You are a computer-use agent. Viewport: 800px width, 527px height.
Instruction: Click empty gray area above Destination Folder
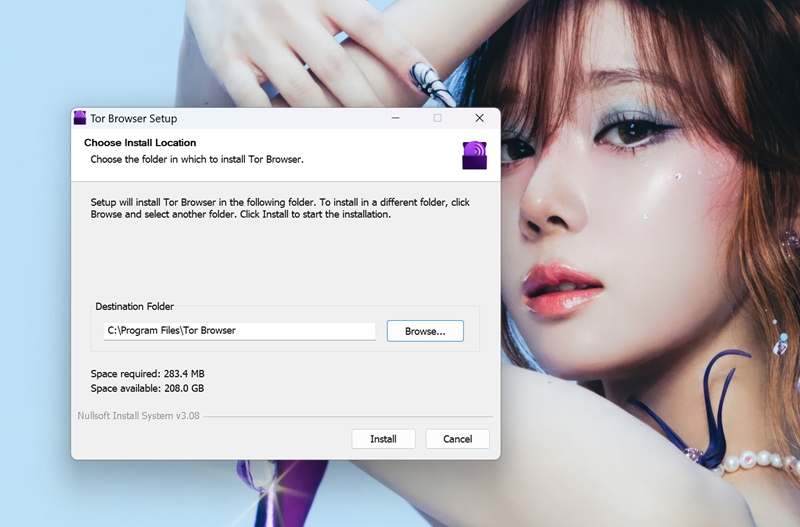point(285,260)
